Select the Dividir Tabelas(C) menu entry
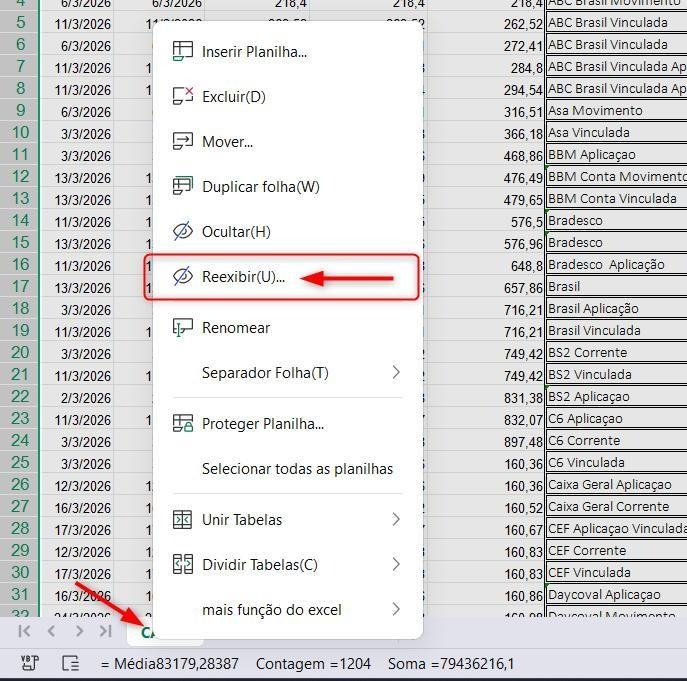The height and width of the screenshot is (681, 687). pos(287,564)
